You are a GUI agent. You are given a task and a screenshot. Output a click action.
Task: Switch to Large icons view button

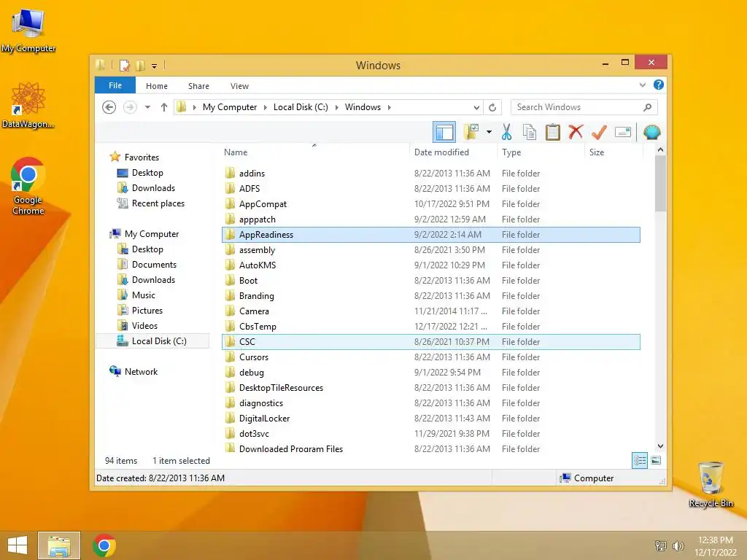coord(656,460)
